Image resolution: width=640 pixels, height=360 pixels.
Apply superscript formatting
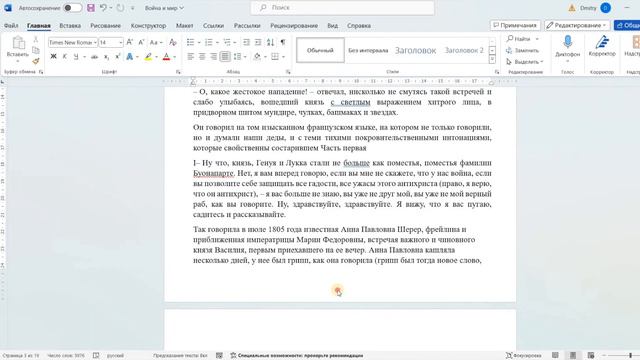click(x=117, y=57)
